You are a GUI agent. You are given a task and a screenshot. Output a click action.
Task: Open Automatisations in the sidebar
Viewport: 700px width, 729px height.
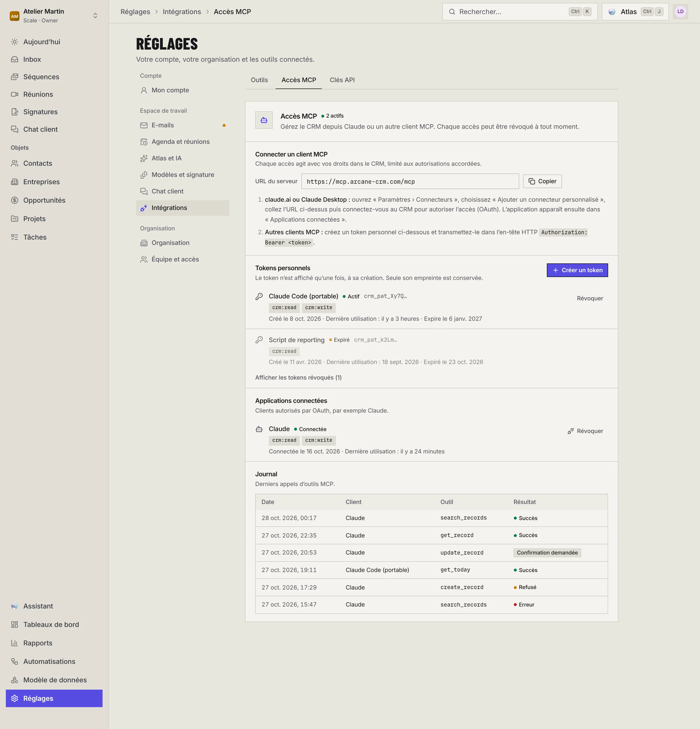[54, 661]
